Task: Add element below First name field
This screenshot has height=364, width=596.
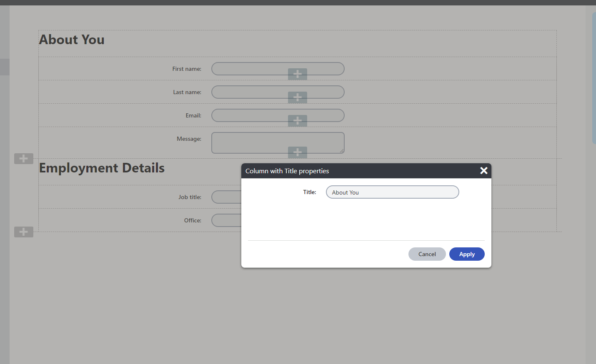Action: tap(298, 74)
